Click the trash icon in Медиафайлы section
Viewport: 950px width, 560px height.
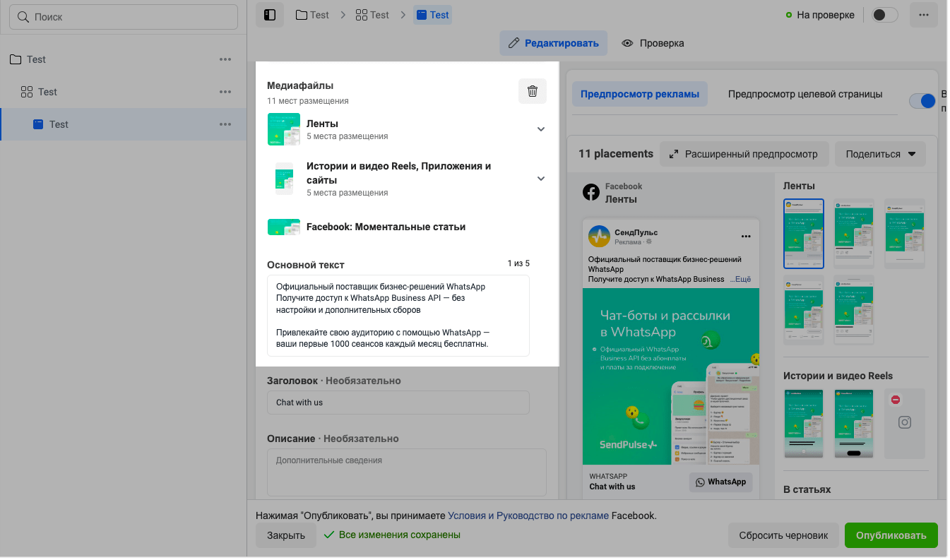pos(533,91)
